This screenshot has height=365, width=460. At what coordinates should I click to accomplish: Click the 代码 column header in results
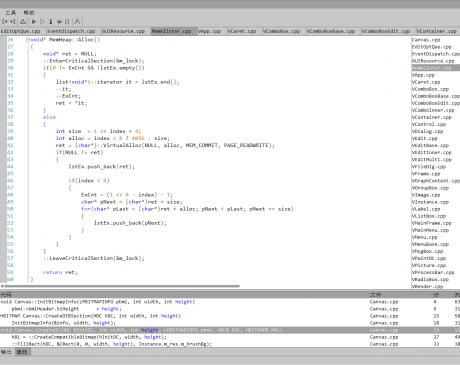(184, 295)
